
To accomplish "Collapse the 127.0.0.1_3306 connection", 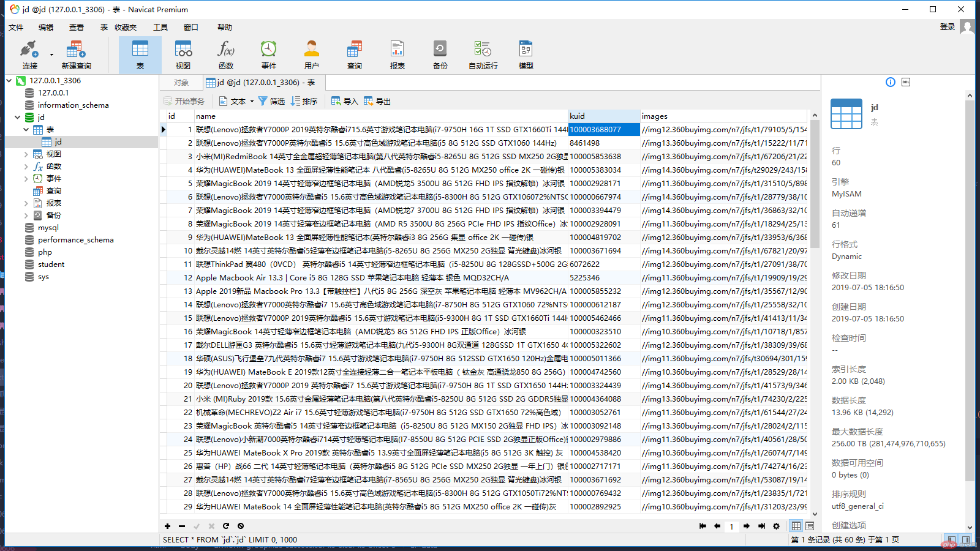I will click(x=9, y=80).
